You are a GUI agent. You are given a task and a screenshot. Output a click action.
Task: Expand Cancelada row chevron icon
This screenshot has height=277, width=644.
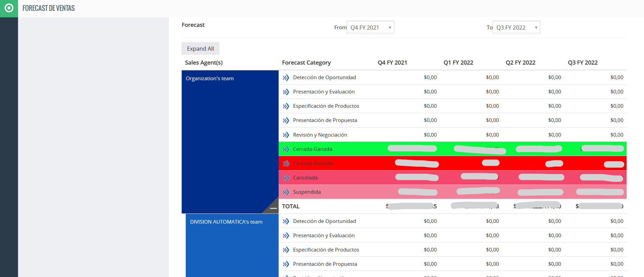tap(286, 178)
